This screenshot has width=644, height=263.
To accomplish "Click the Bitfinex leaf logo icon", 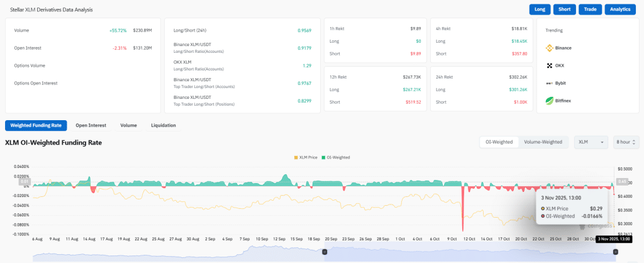I will click(549, 100).
